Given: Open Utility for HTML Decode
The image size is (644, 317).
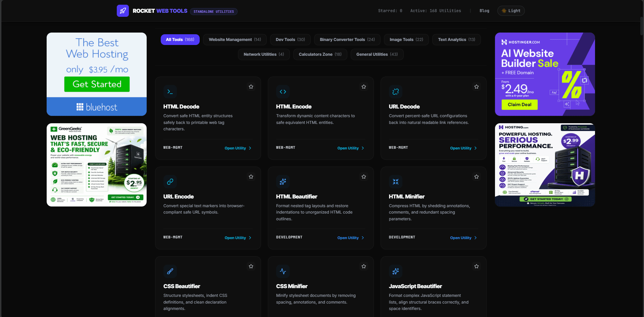Looking at the screenshot, I should (238, 148).
